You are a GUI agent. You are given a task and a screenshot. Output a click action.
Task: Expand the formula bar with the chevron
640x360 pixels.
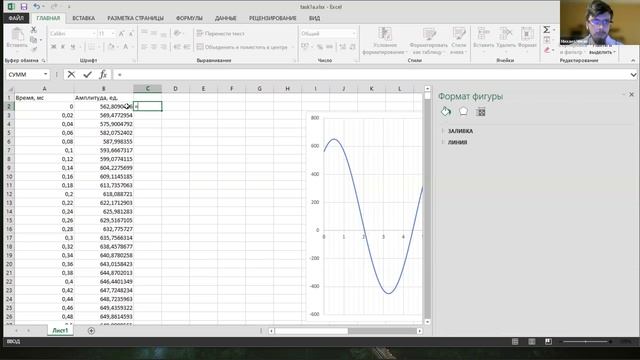click(x=633, y=75)
